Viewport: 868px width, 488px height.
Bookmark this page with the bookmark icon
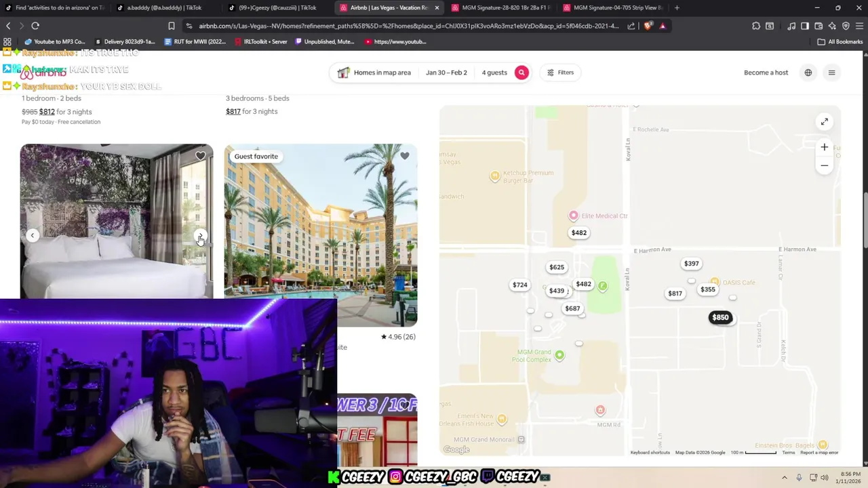click(172, 26)
